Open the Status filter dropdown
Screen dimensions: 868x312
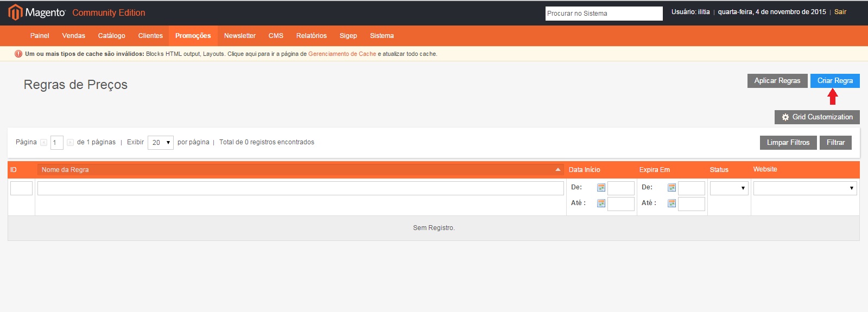(729, 188)
